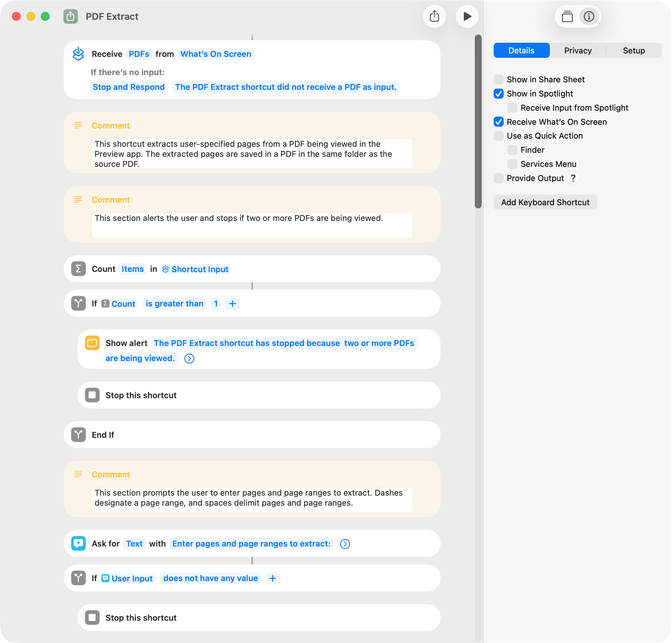Image resolution: width=672 pixels, height=643 pixels.
Task: Run the shortcut with the play button
Action: [x=467, y=16]
